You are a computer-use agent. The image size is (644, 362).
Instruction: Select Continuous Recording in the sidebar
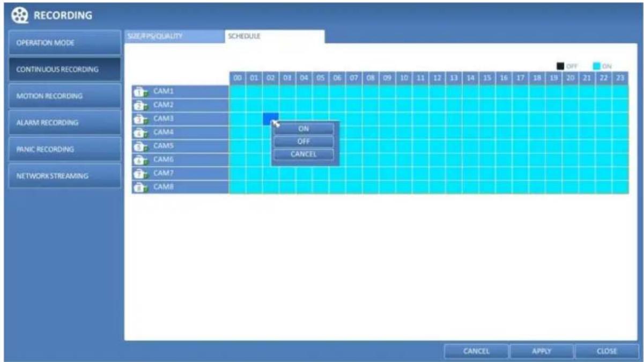(x=65, y=69)
